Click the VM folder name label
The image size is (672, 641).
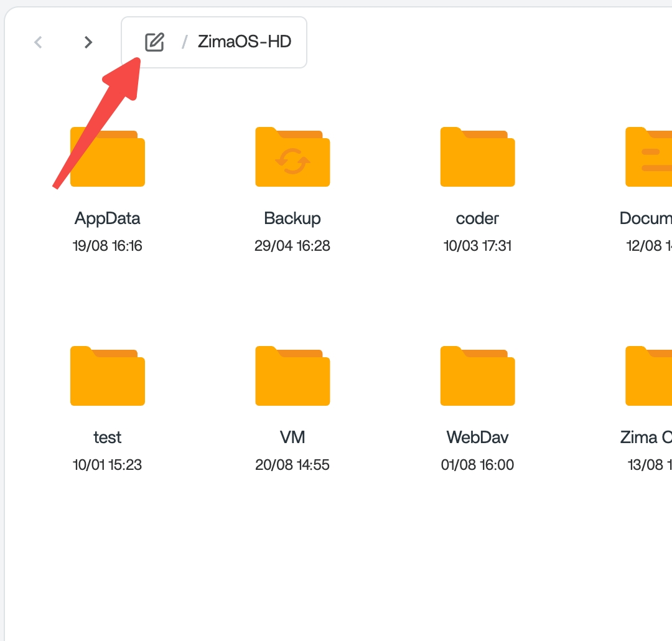(x=292, y=437)
